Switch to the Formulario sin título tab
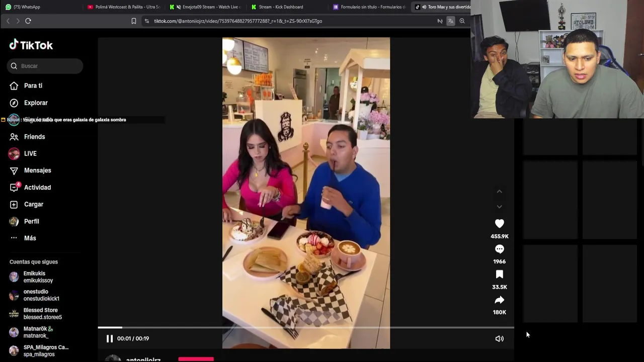644x362 pixels. [x=370, y=7]
